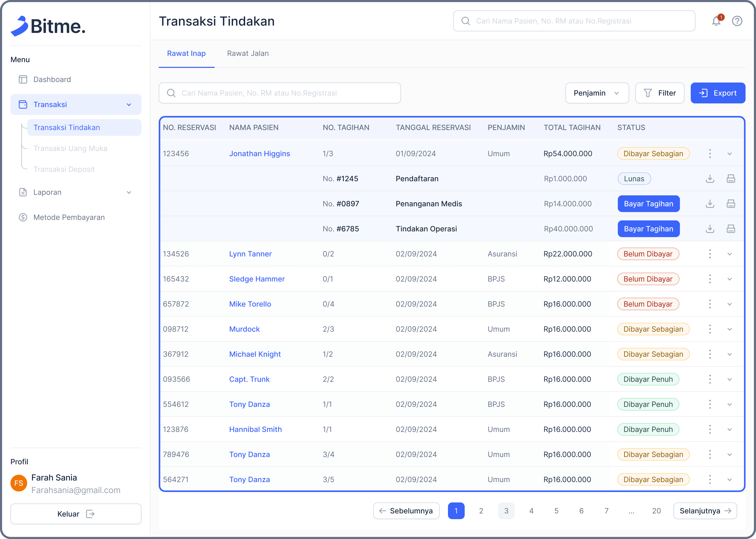Expand the Laporan sidebar menu

click(129, 193)
